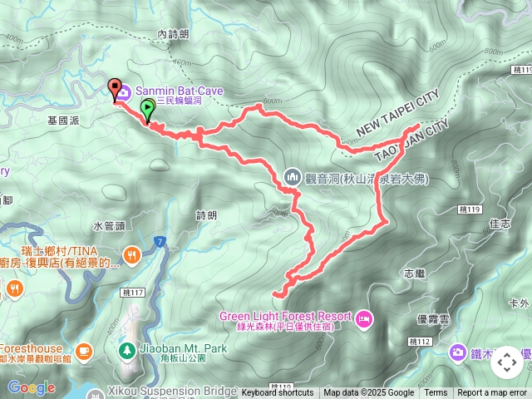Click the Google logo link
This screenshot has width=532, height=399.
[32, 388]
